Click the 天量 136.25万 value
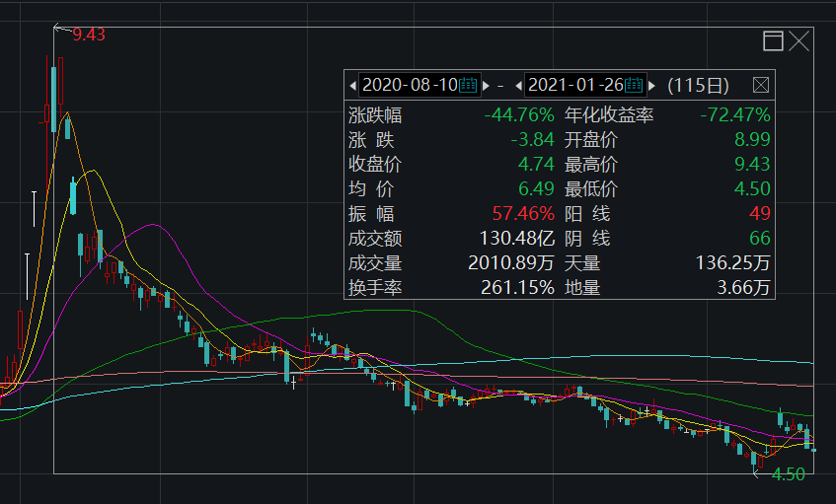Viewport: 836px width, 504px height. coord(732,263)
